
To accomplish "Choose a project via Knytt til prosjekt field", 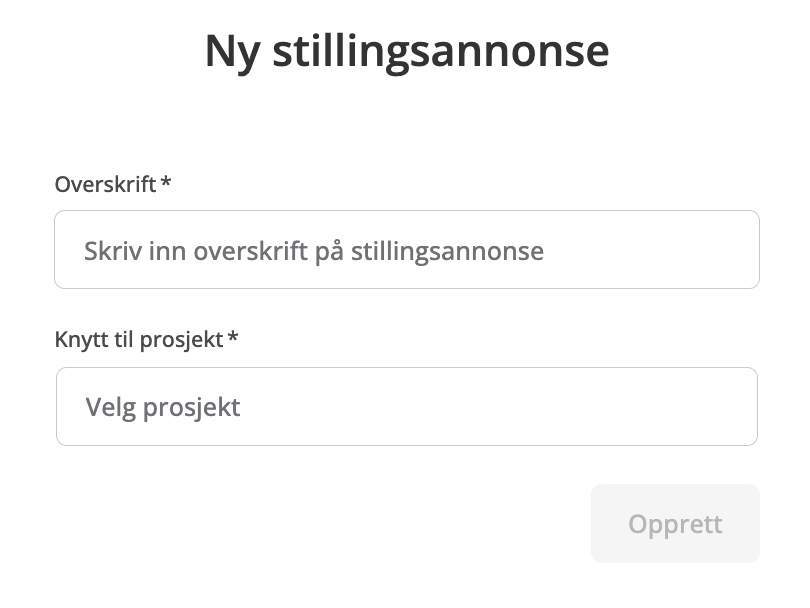I will click(406, 407).
